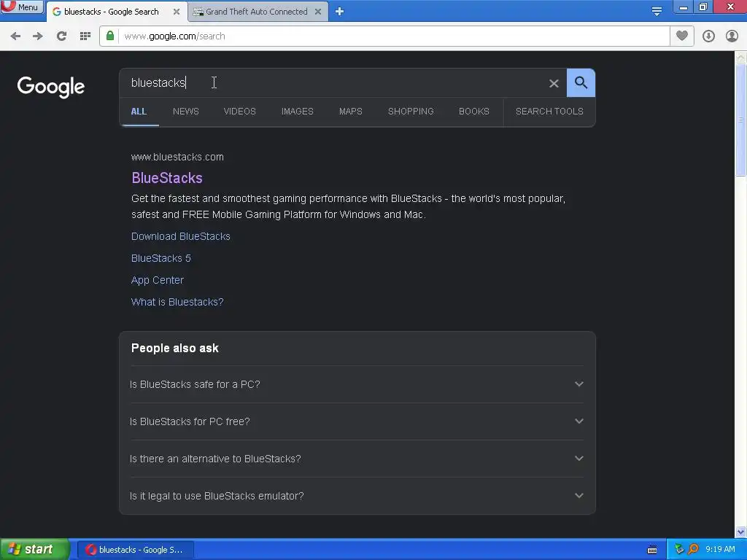Viewport: 747px width, 560px height.
Task: Open the Speed Dial grid icon
Action: point(85,36)
